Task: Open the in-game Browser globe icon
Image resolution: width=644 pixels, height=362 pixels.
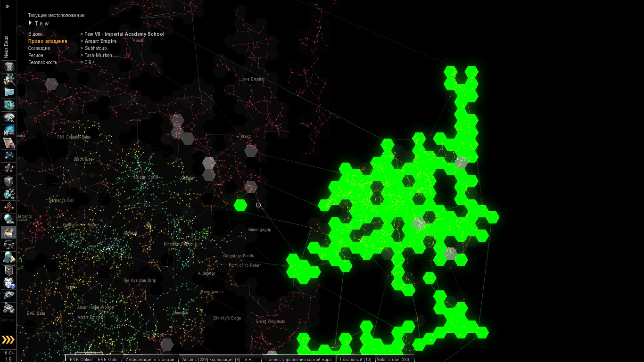Action: tap(9, 219)
